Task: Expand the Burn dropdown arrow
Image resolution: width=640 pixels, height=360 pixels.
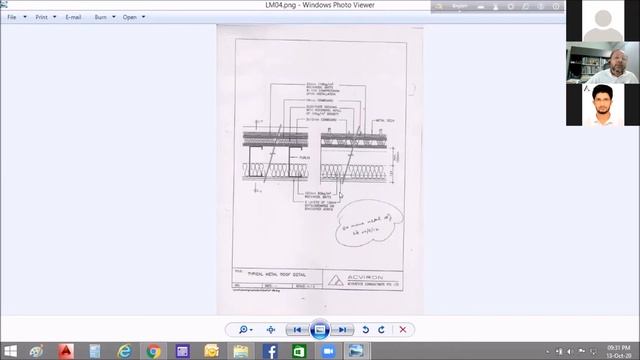Action: [113, 17]
